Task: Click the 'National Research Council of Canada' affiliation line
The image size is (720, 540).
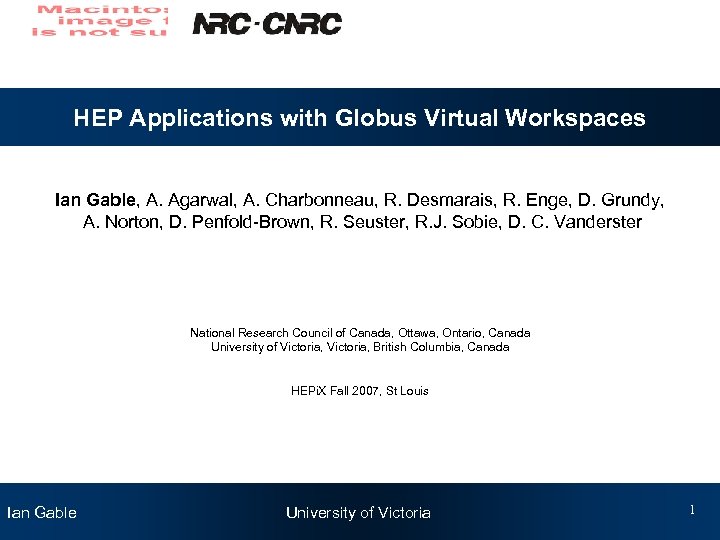Action: click(360, 332)
